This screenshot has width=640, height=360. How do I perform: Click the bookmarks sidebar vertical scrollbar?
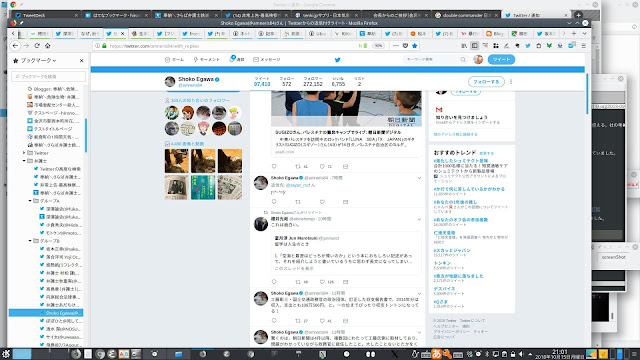coord(86,136)
